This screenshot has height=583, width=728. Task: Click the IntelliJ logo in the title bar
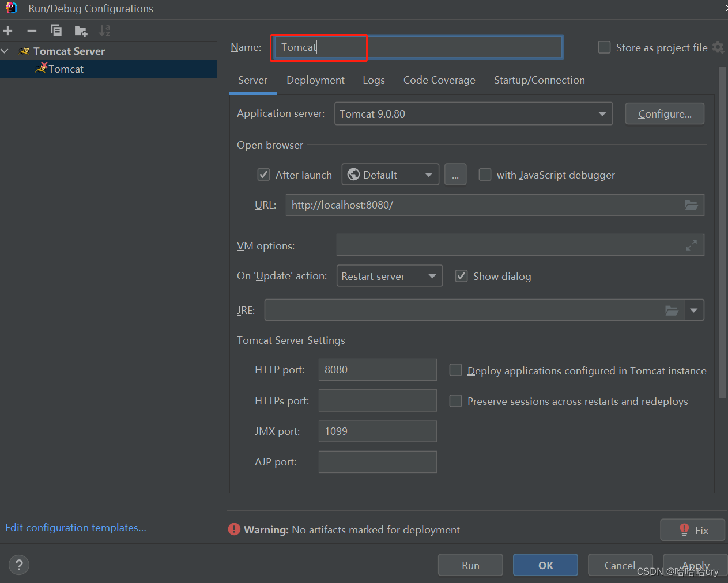(x=12, y=7)
